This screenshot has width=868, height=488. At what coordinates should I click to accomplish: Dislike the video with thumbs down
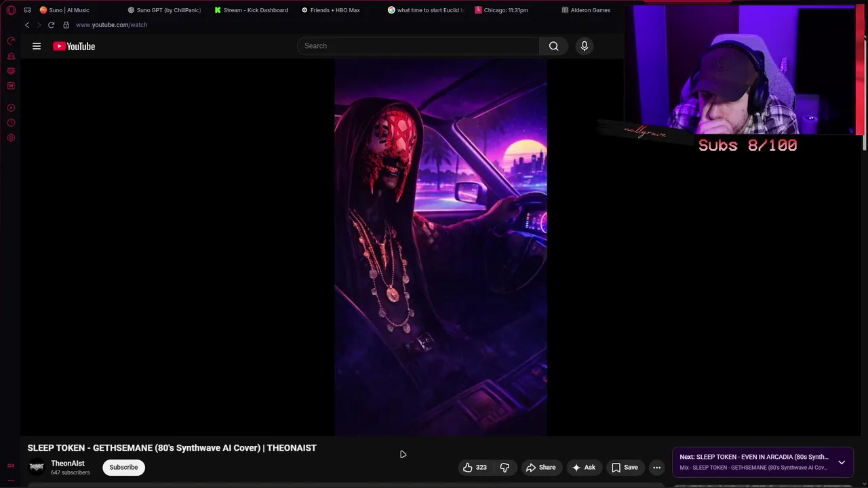pyautogui.click(x=505, y=467)
